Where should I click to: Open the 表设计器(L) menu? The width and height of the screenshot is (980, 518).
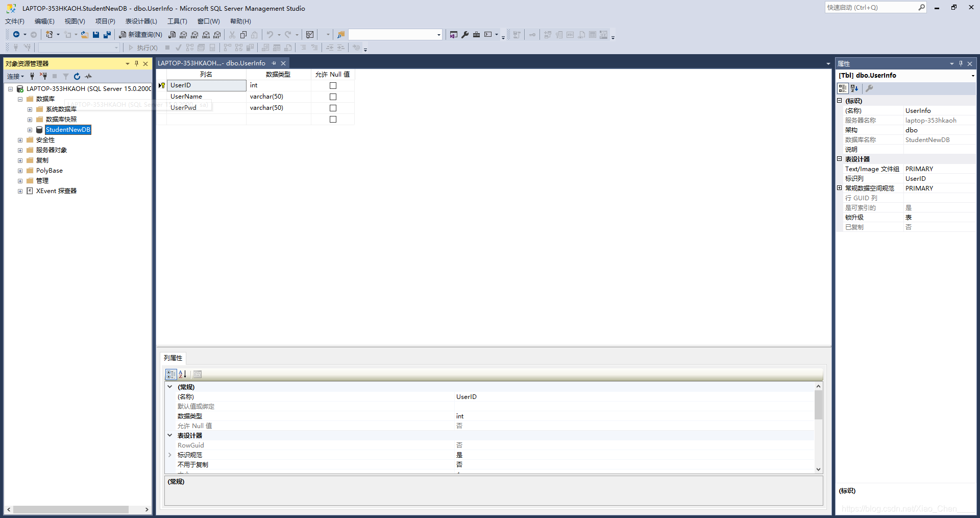(x=141, y=21)
